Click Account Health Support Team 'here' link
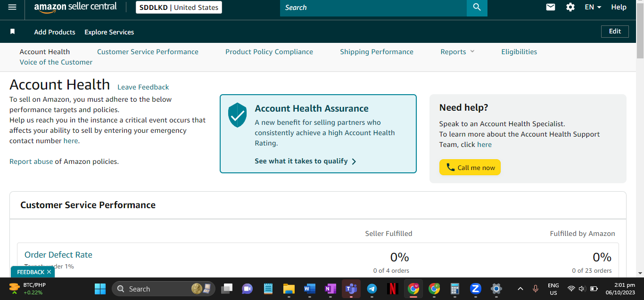 click(x=484, y=145)
